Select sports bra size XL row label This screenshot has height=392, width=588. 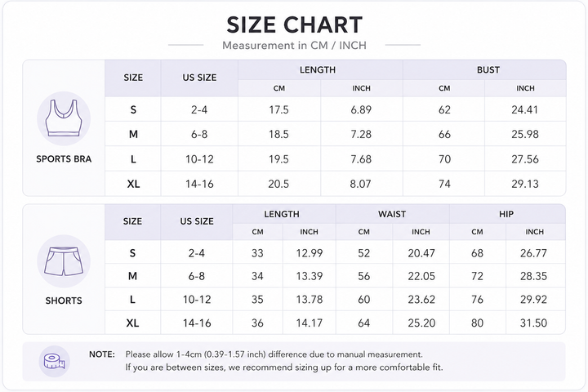133,184
